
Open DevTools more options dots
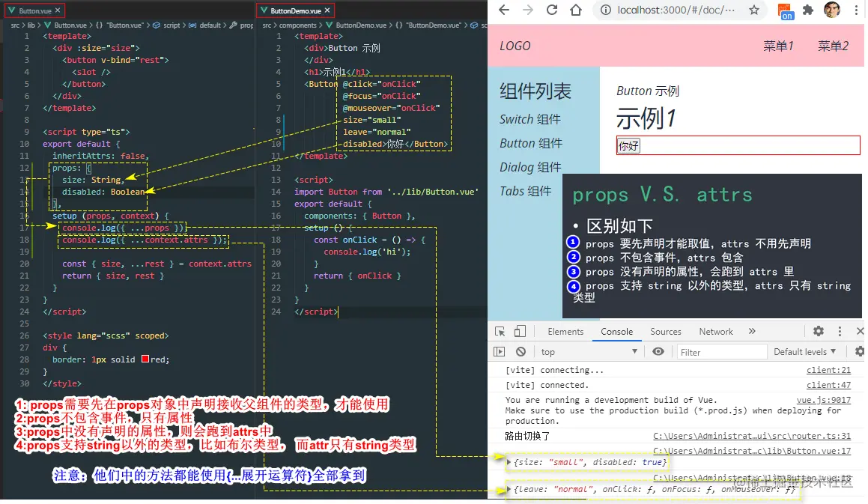pos(840,331)
